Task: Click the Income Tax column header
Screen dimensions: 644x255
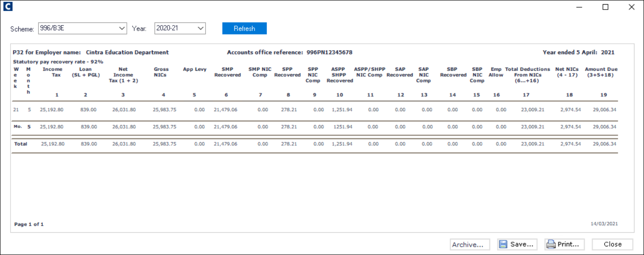Action: (52, 72)
